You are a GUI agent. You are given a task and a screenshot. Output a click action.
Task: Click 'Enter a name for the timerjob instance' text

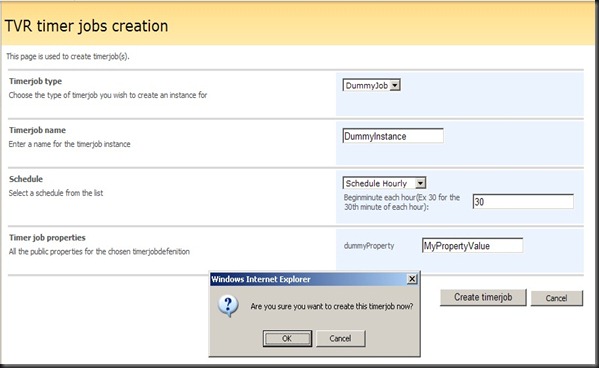[x=70, y=144]
